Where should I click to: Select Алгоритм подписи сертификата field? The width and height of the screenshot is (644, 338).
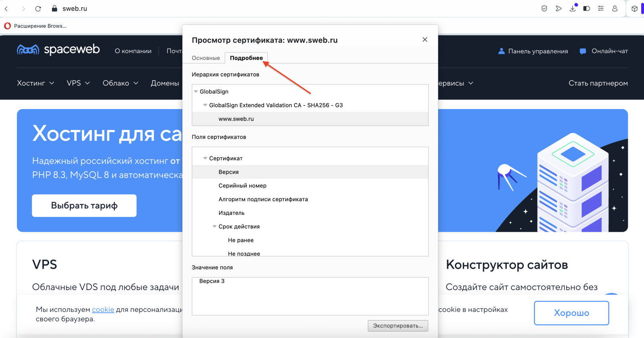[x=263, y=200]
